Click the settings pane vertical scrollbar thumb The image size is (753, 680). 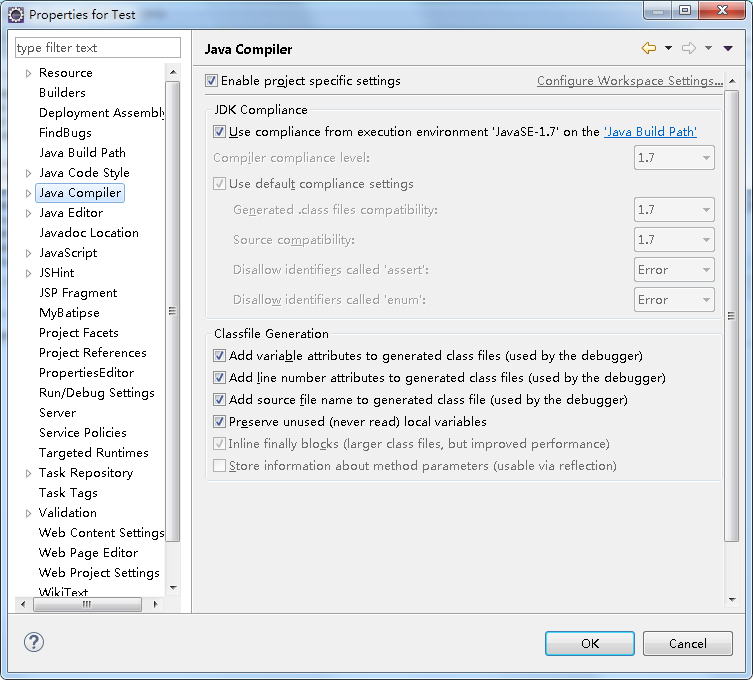[x=731, y=316]
